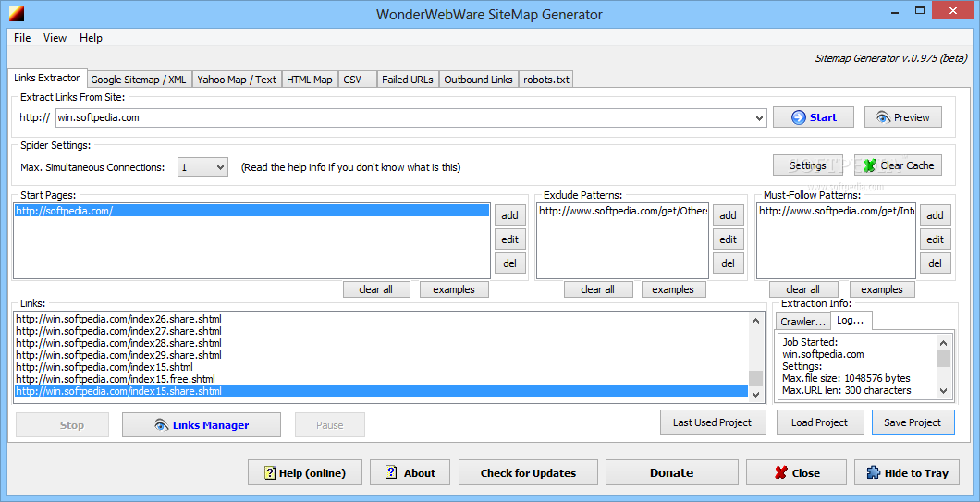The image size is (980, 502).
Task: Select link index15.shtml in Links list
Action: 381,367
